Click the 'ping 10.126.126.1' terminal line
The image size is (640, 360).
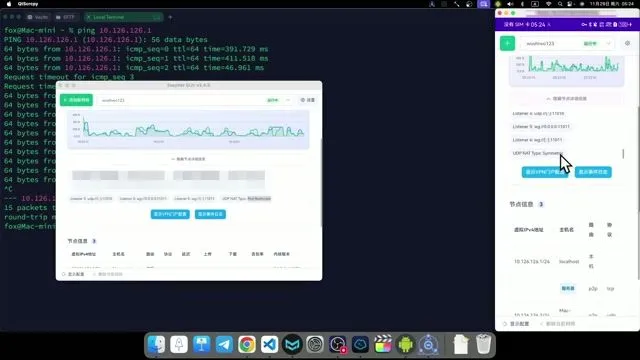[78, 30]
